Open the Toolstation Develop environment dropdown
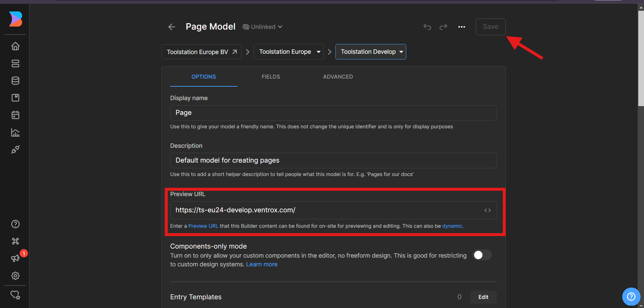644x308 pixels. (x=370, y=52)
